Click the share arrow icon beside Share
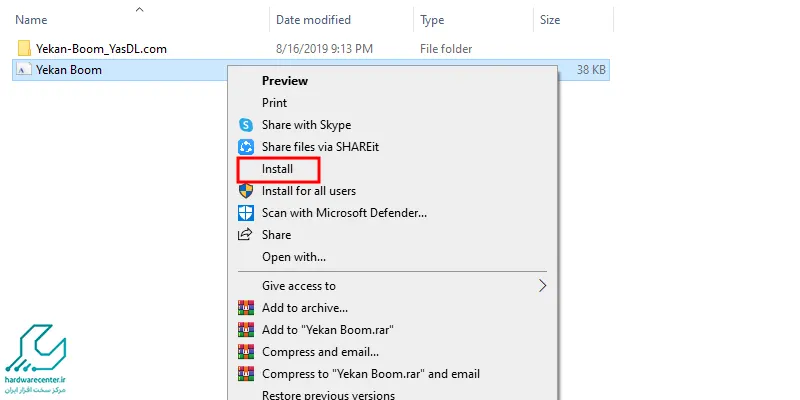The image size is (800, 400). [x=246, y=235]
